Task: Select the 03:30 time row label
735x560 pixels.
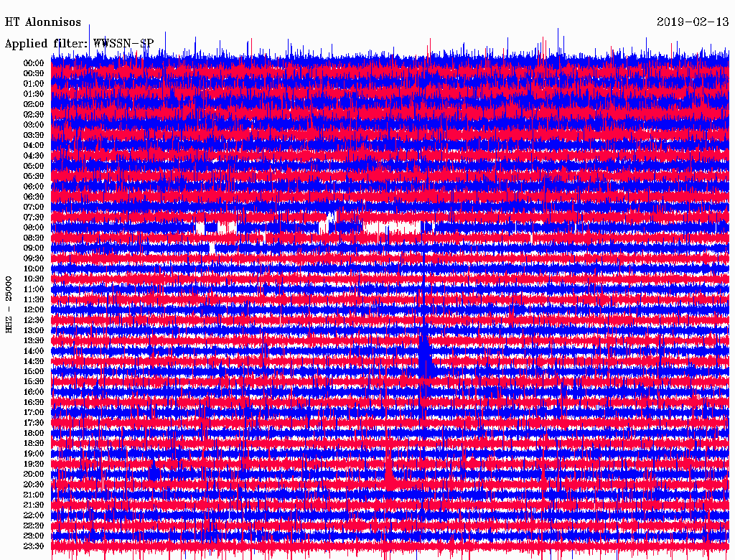Action: (x=34, y=135)
